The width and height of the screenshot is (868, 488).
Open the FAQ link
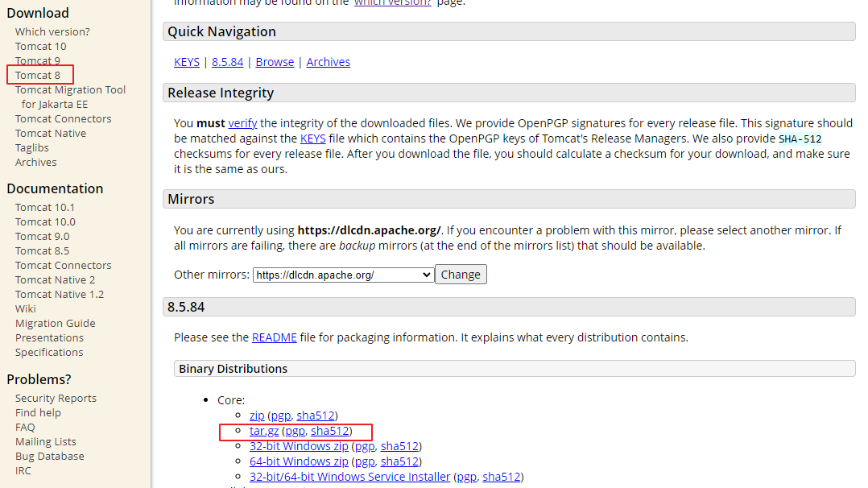(25, 427)
